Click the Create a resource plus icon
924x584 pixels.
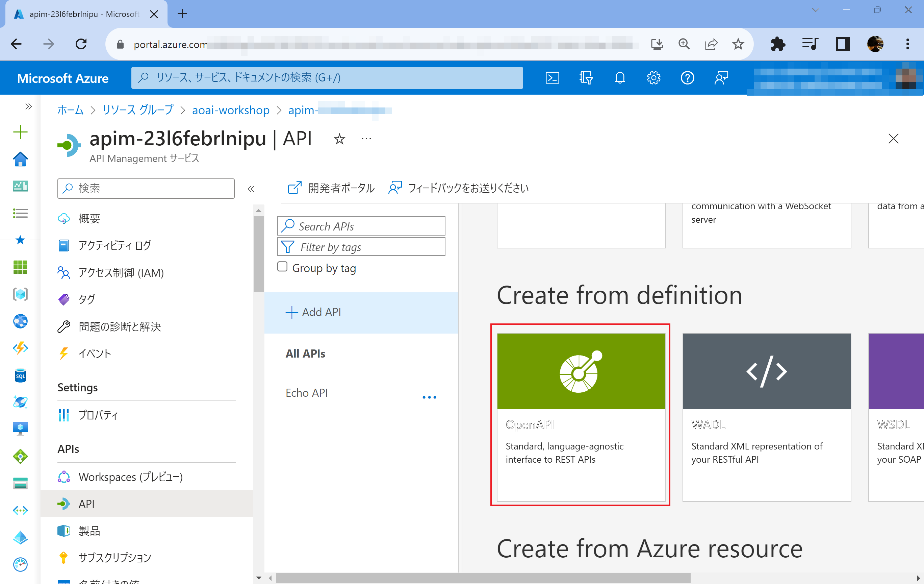coord(20,132)
